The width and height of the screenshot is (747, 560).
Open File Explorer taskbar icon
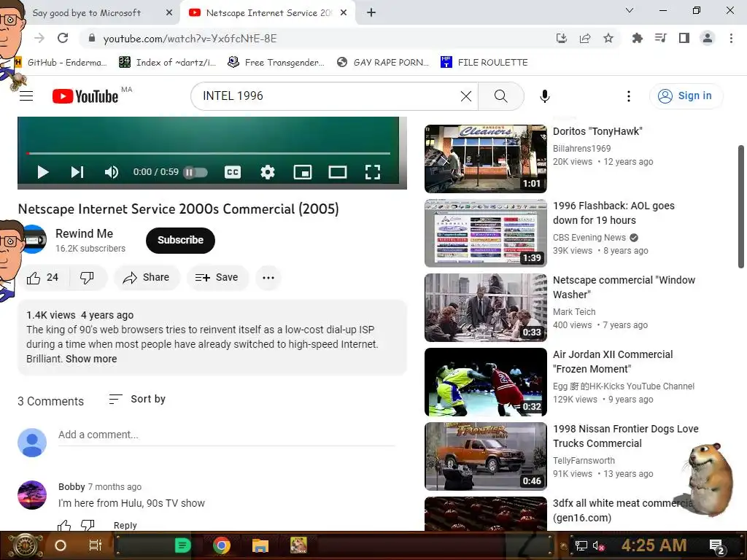pos(260,545)
